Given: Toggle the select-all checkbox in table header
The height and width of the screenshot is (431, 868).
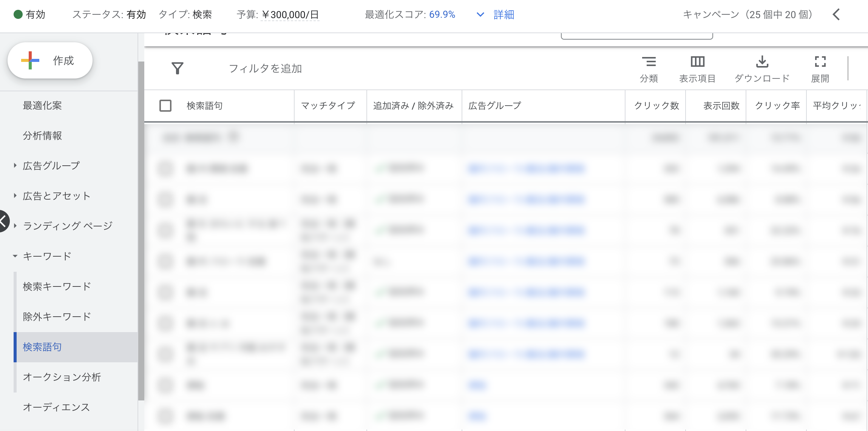Looking at the screenshot, I should [x=165, y=106].
